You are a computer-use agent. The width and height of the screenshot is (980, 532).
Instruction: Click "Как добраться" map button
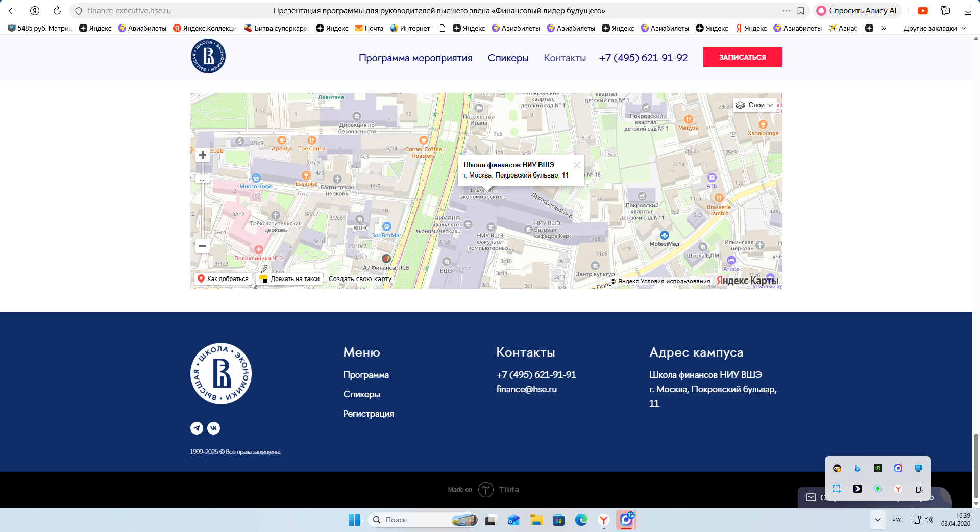tap(223, 279)
